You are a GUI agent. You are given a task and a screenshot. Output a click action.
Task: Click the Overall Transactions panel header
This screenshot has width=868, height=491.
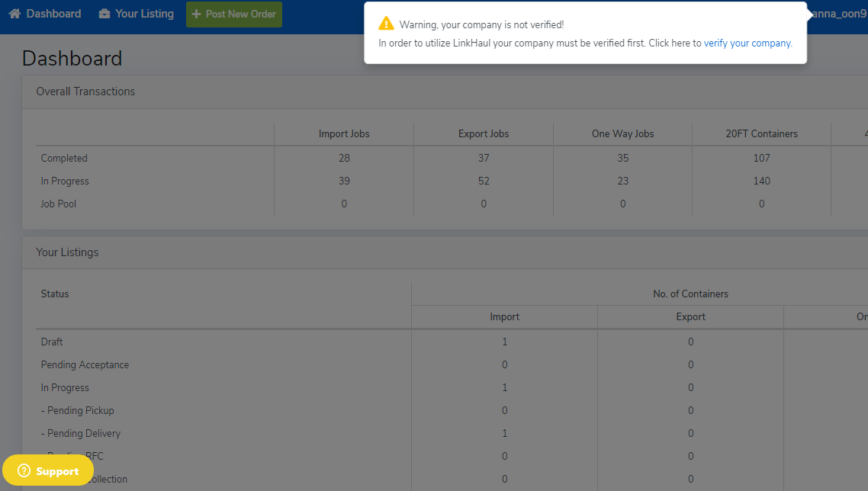pos(85,91)
